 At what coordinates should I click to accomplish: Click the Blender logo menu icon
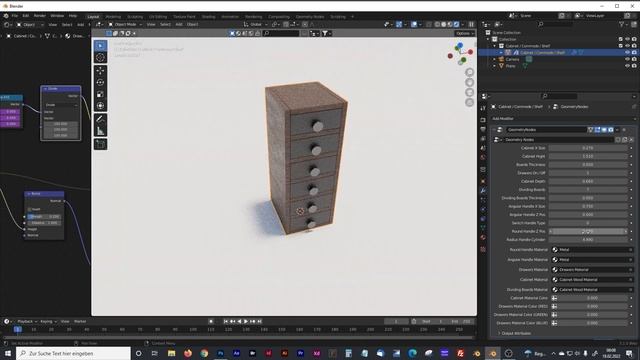click(6, 16)
